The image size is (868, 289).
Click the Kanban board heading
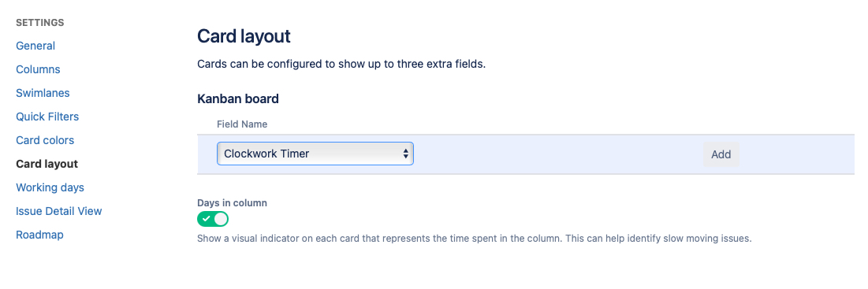[238, 99]
